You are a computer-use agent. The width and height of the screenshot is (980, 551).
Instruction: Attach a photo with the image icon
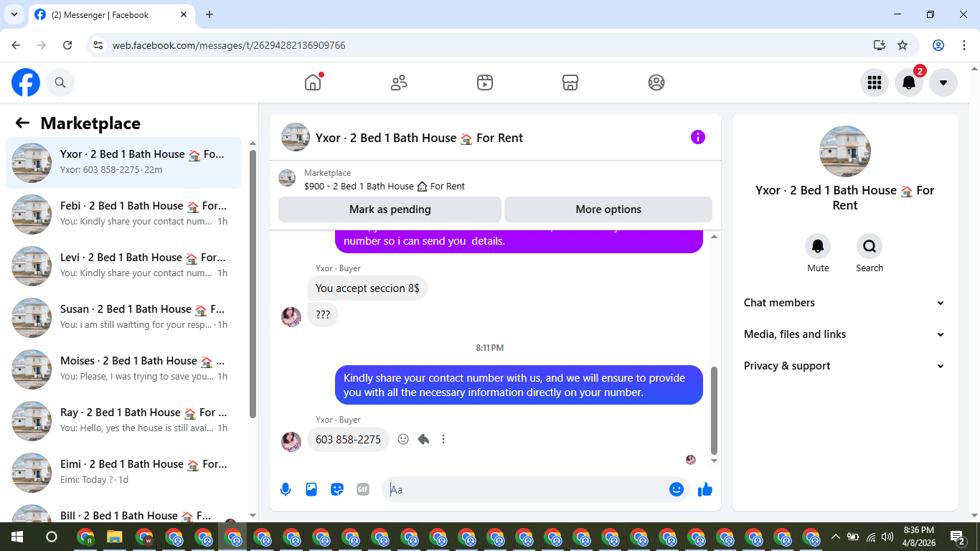point(311,489)
